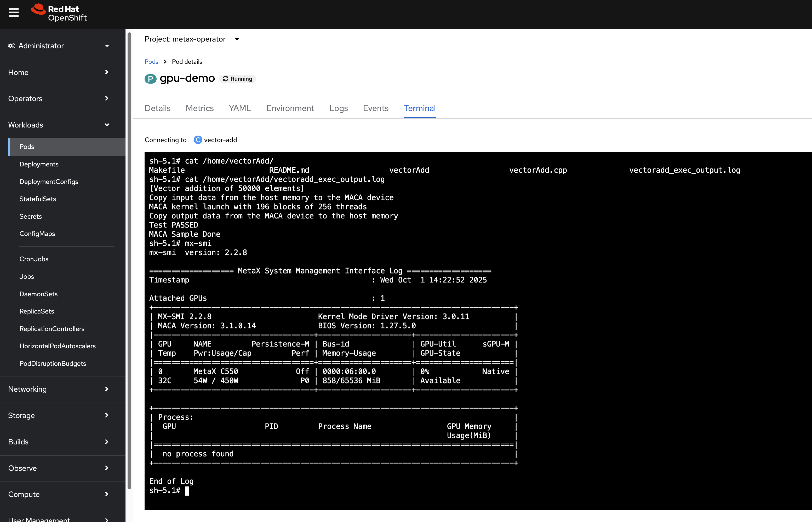Click the breadcrumb separator chevron icon

(165, 62)
